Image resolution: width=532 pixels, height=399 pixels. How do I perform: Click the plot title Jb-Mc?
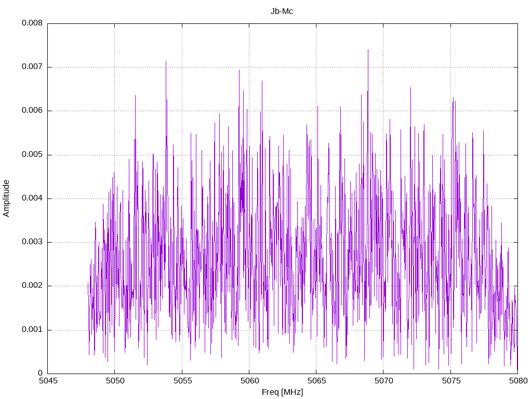[x=282, y=11]
